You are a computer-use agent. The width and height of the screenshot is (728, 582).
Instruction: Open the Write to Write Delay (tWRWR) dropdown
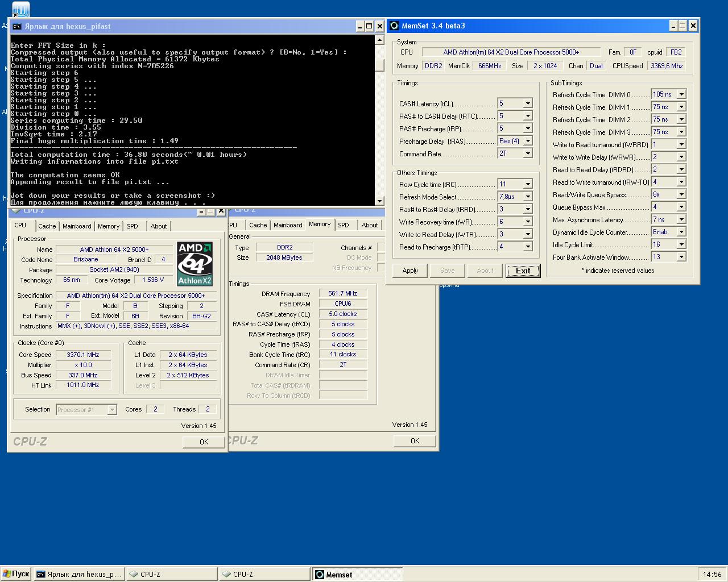tap(681, 157)
